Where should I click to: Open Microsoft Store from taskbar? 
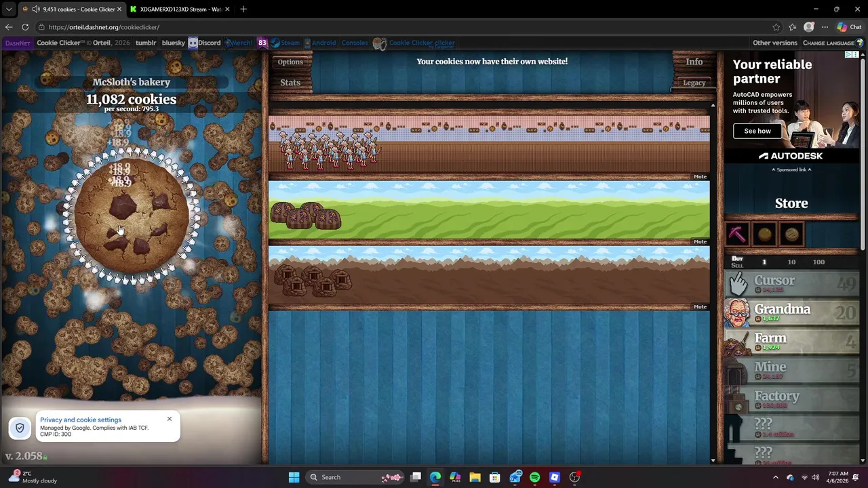pyautogui.click(x=494, y=477)
